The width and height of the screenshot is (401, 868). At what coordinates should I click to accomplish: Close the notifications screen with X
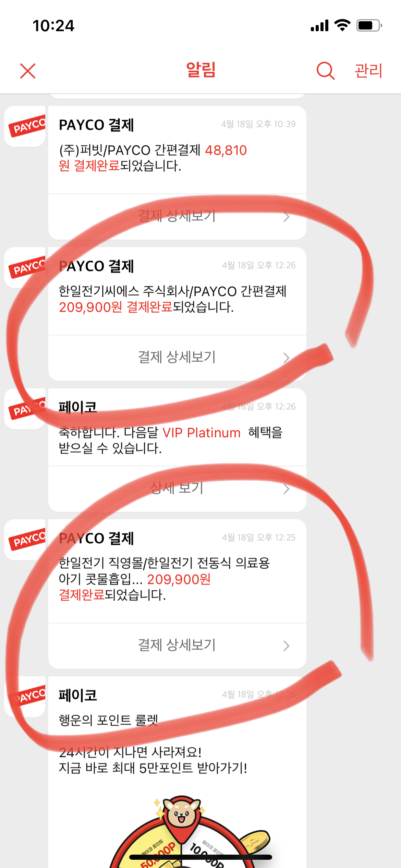coord(28,71)
